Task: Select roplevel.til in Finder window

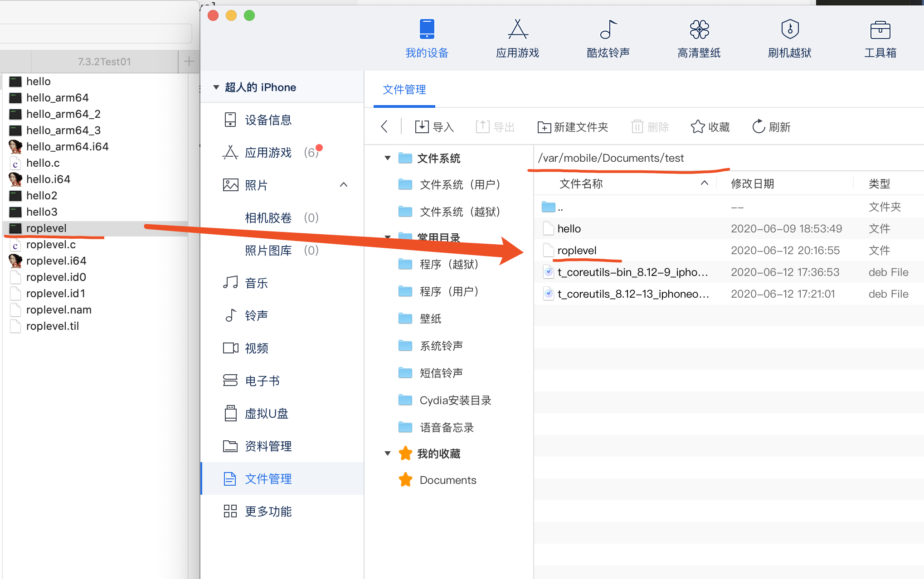Action: [x=95, y=326]
